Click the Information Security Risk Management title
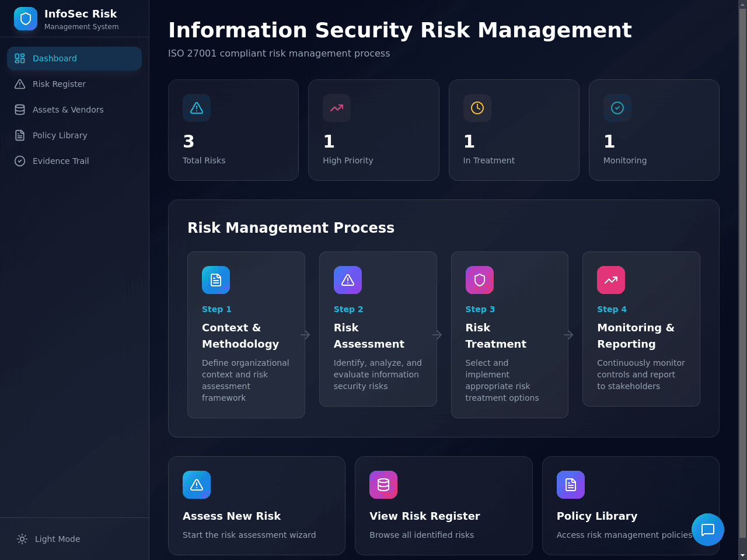747x560 pixels. point(400,30)
